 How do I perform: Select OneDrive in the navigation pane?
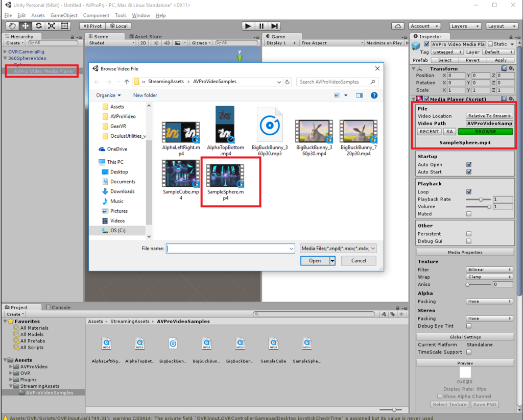coord(117,149)
